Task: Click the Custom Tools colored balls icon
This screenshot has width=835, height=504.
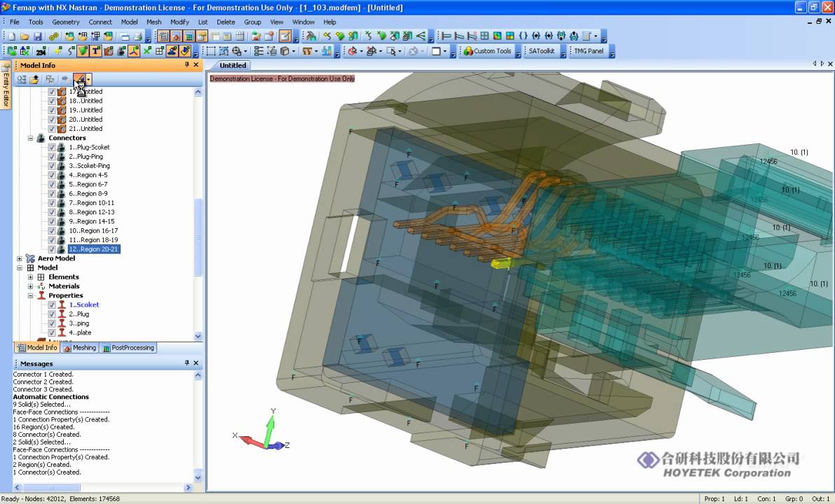Action: pyautogui.click(x=468, y=51)
